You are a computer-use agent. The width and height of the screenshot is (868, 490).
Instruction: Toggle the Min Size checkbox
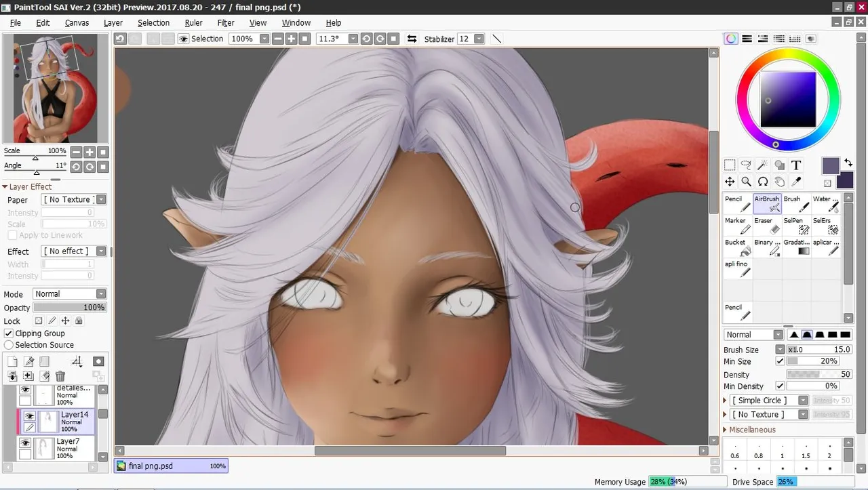point(780,361)
